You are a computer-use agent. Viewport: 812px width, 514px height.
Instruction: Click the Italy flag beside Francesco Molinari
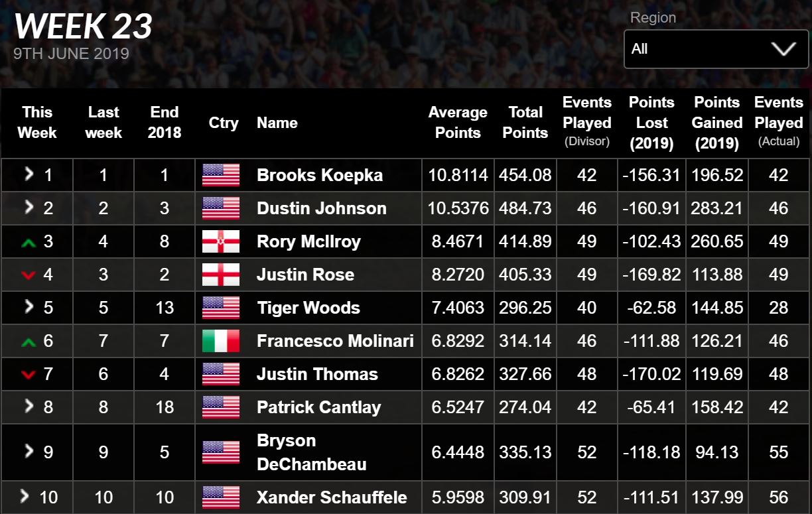pos(221,341)
